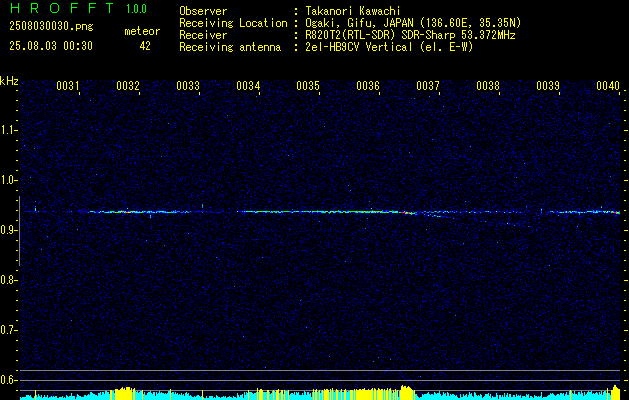
Task: Click the 0037 time marker
Action: [428, 85]
